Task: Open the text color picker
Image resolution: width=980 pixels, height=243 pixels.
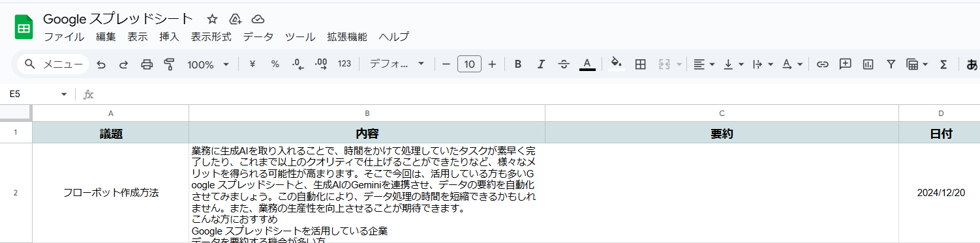Action: point(587,64)
